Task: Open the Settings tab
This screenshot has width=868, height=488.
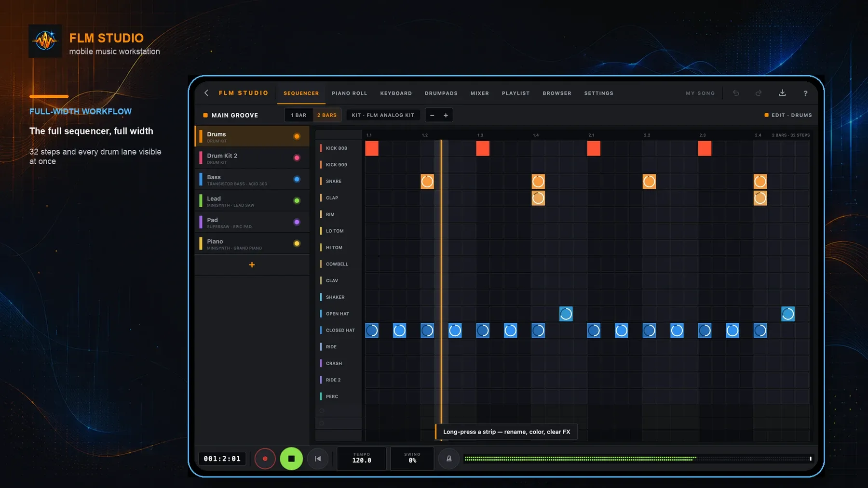Action: point(599,93)
